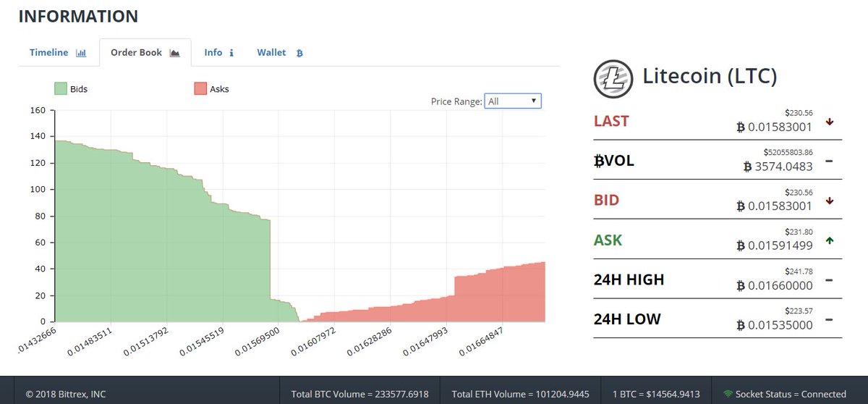This screenshot has width=868, height=404.
Task: Click the dash indicator beside BVOL
Action: pos(830,160)
